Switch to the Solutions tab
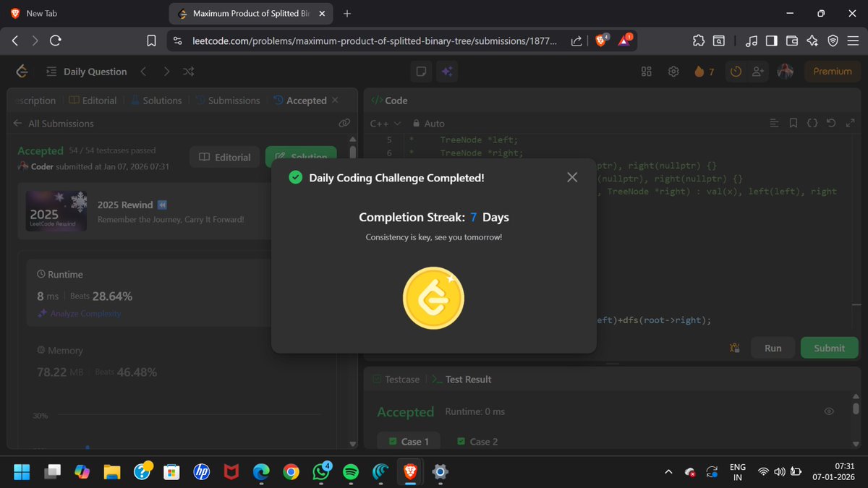This screenshot has height=488, width=868. pyautogui.click(x=156, y=100)
